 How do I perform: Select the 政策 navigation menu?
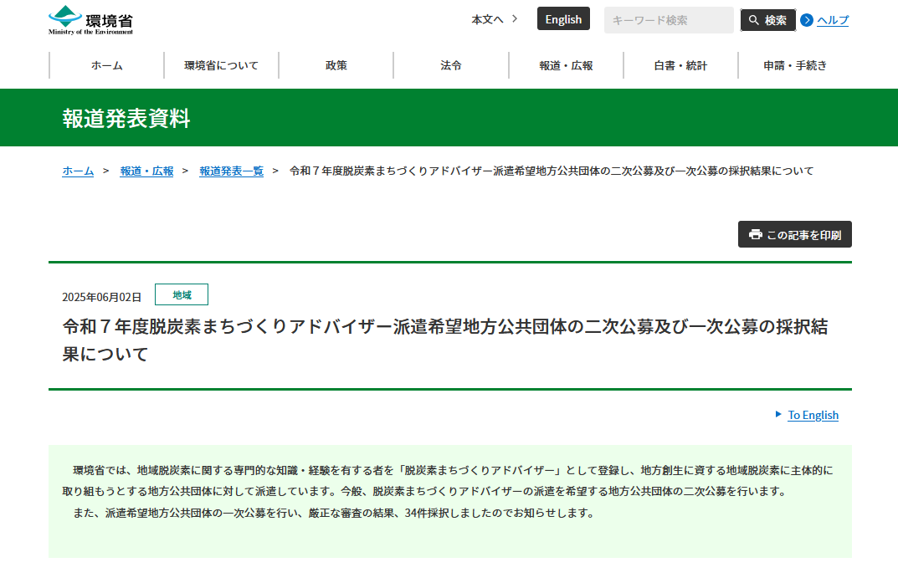point(336,64)
